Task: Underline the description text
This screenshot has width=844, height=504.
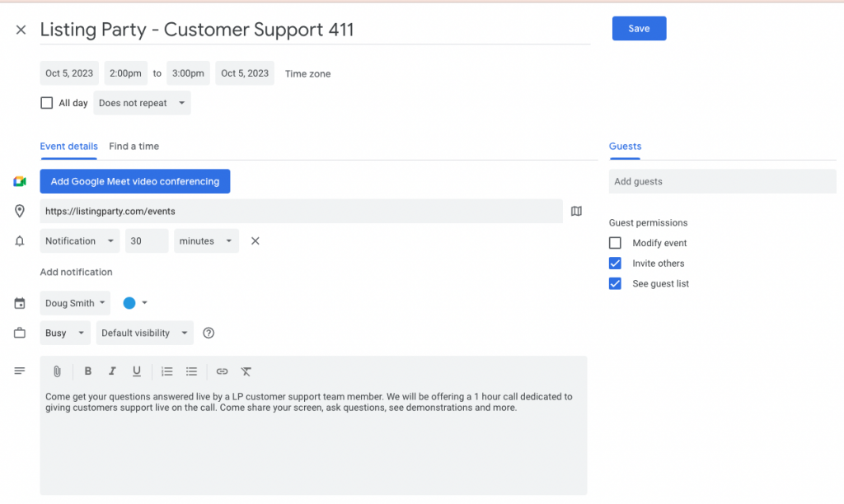Action: (137, 371)
